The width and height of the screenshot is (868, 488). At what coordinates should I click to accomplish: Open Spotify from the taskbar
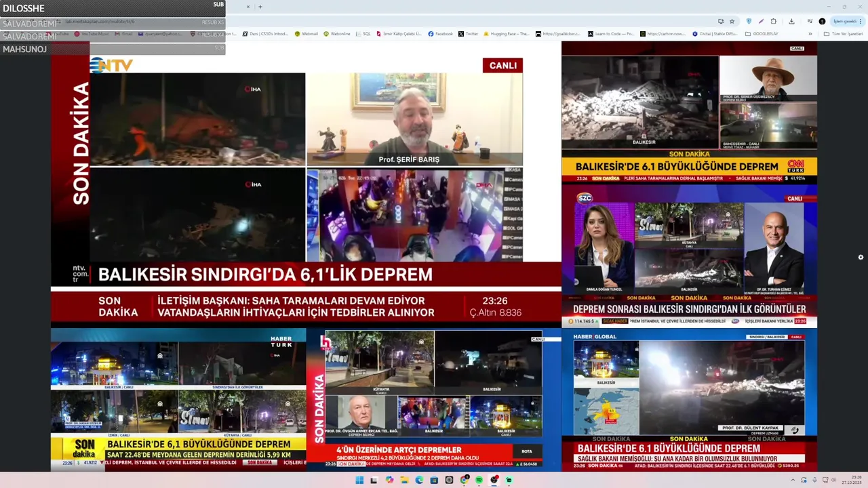coord(479,480)
